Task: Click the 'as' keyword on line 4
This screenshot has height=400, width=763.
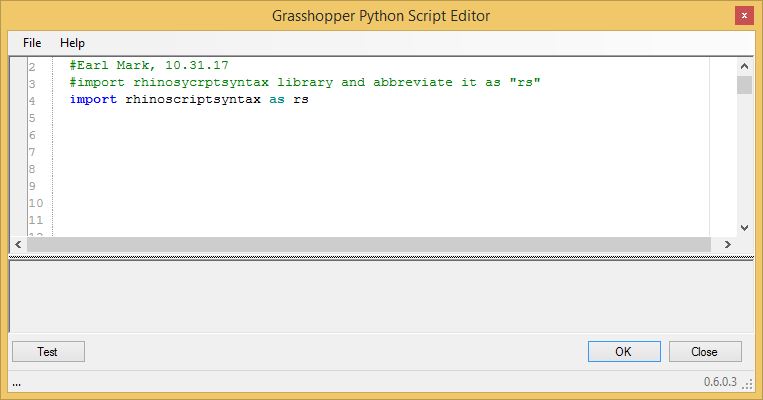Action: click(277, 99)
